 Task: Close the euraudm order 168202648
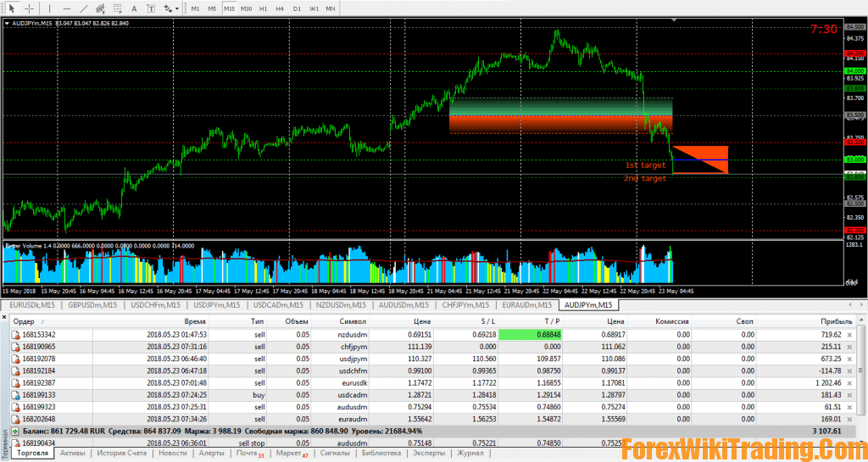pyautogui.click(x=849, y=419)
